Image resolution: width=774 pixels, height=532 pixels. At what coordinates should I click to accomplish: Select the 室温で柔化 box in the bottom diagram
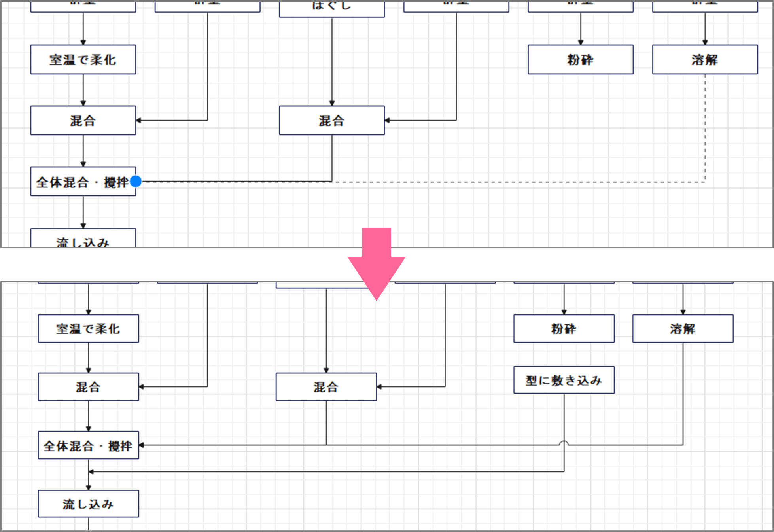pyautogui.click(x=89, y=329)
